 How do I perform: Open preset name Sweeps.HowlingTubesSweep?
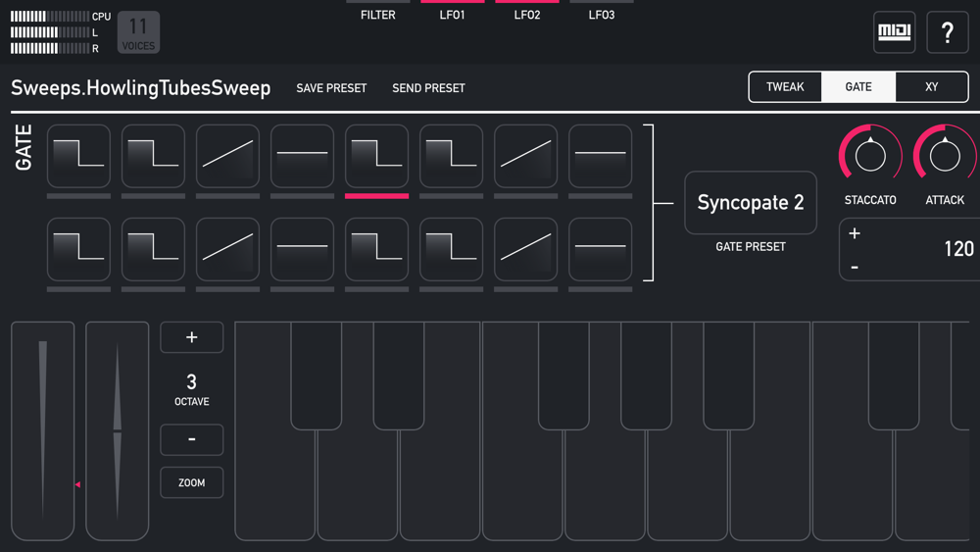point(140,87)
